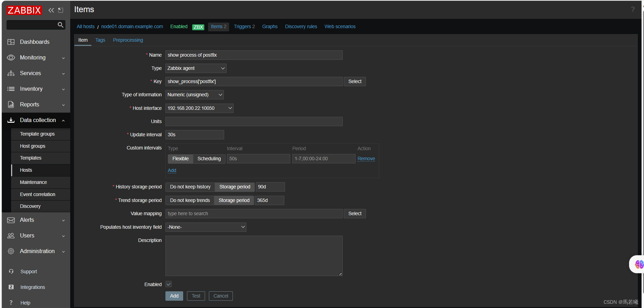Select Flexible custom interval type
The width and height of the screenshot is (644, 308).
(x=180, y=159)
